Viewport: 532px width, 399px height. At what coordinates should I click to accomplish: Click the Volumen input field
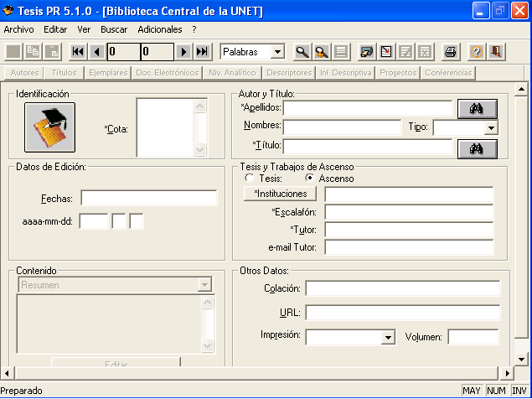(473, 337)
